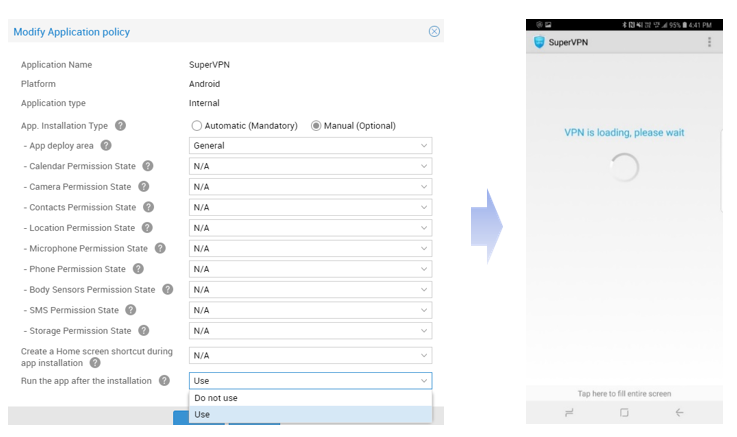Tap the phone's battery status indicator
This screenshot has width=737, height=437.
tap(684, 25)
